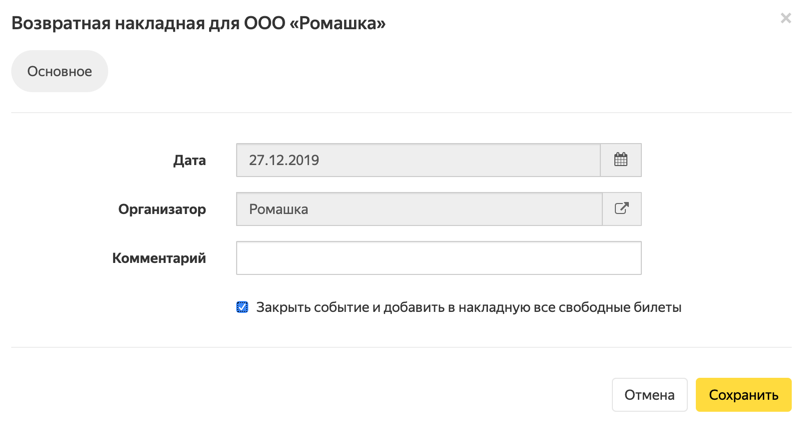Image resolution: width=803 pixels, height=421 pixels.
Task: Close the return invoice dialog
Action: click(x=786, y=18)
